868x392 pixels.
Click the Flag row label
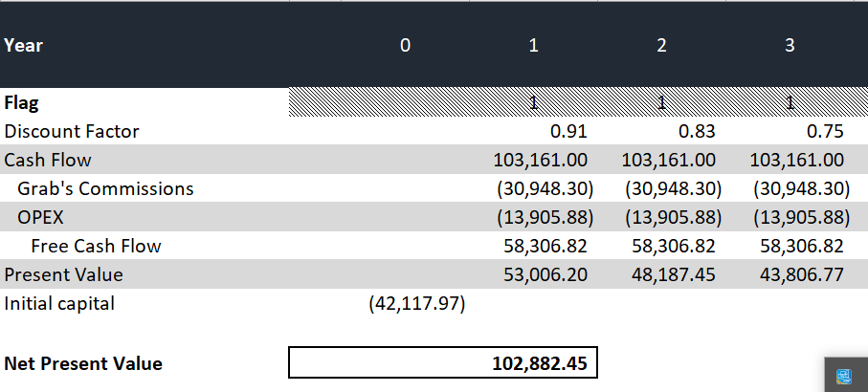(22, 102)
